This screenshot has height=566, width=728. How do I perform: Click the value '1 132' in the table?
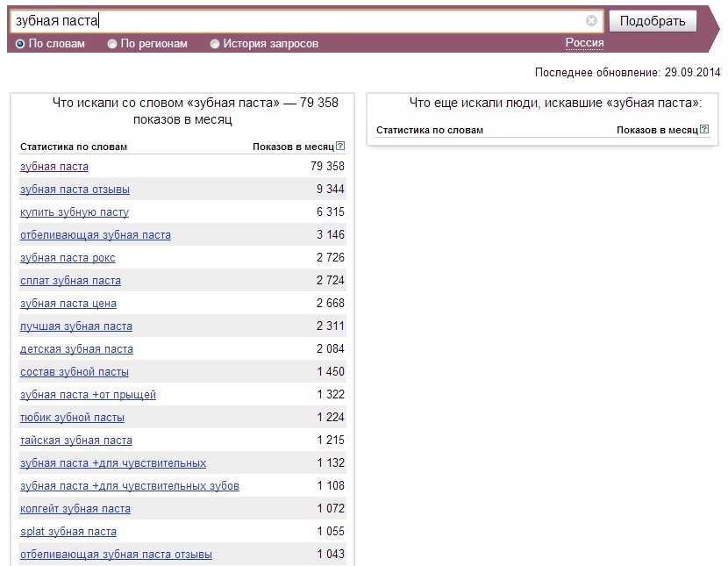tap(331, 462)
